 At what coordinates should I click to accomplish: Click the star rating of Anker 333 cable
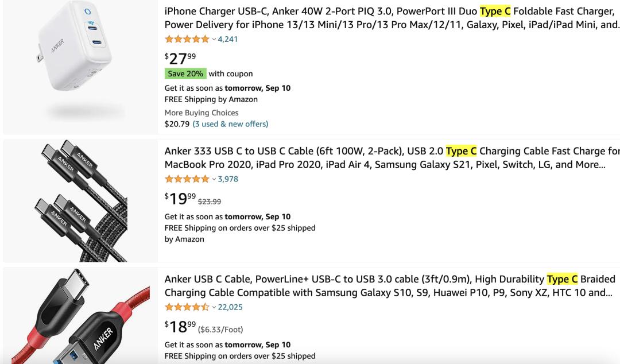point(187,179)
